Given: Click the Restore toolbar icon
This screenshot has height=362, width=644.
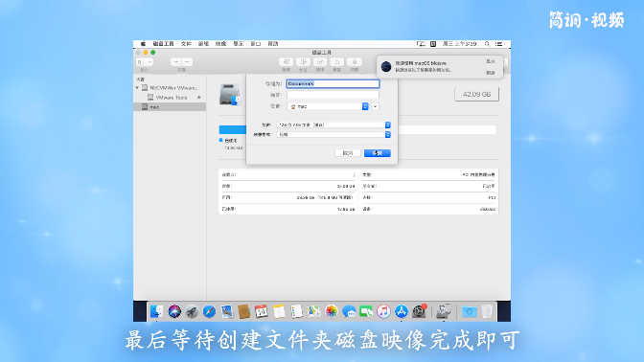Looking at the screenshot, I should (336, 62).
